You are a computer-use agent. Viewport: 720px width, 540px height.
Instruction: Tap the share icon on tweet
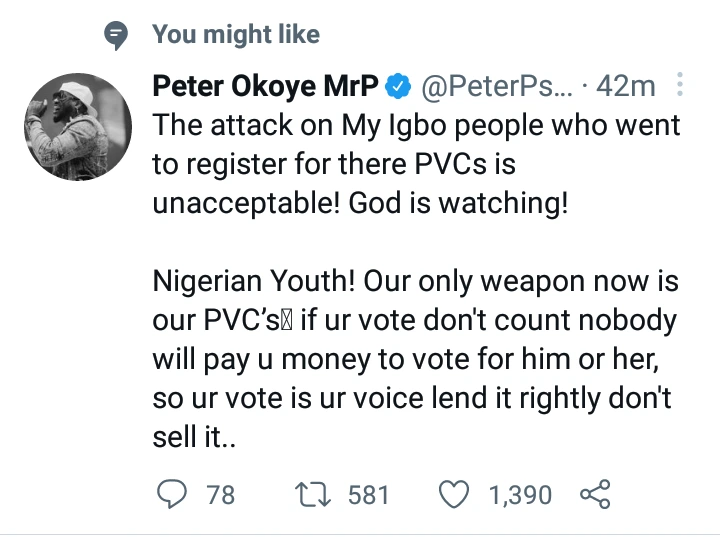point(594,494)
